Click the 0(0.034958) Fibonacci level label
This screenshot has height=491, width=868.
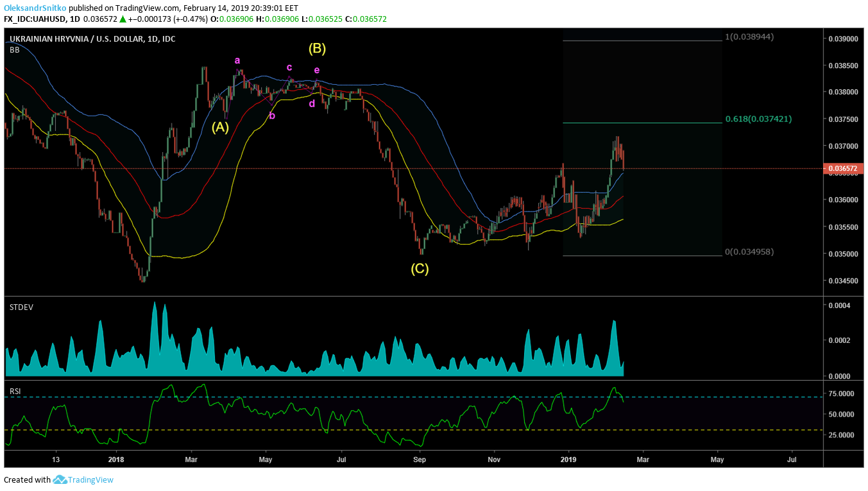pyautogui.click(x=749, y=252)
